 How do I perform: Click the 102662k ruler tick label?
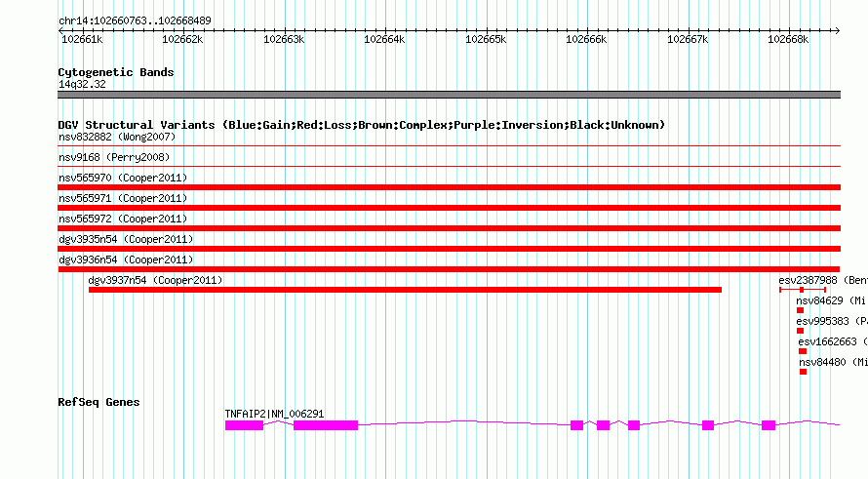click(182, 39)
